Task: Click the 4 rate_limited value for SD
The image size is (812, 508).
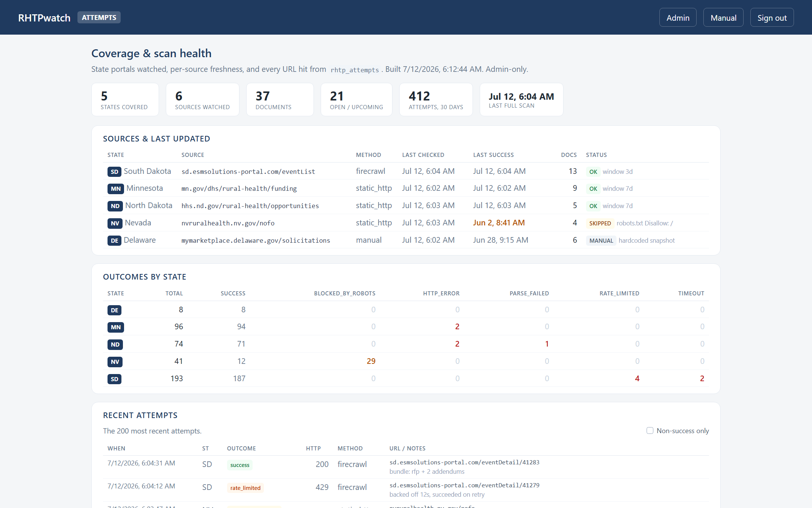Action: pyautogui.click(x=637, y=379)
